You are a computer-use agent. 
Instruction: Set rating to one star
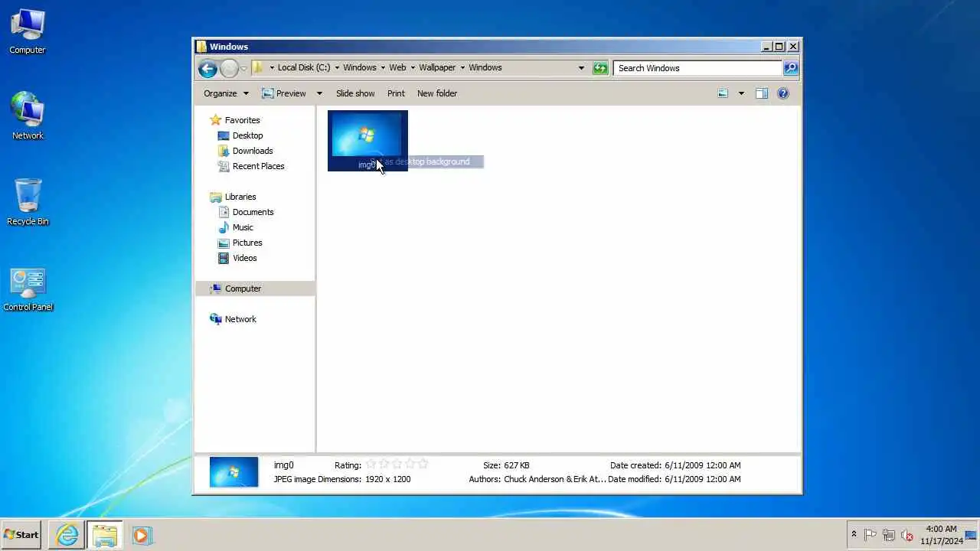coord(371,464)
